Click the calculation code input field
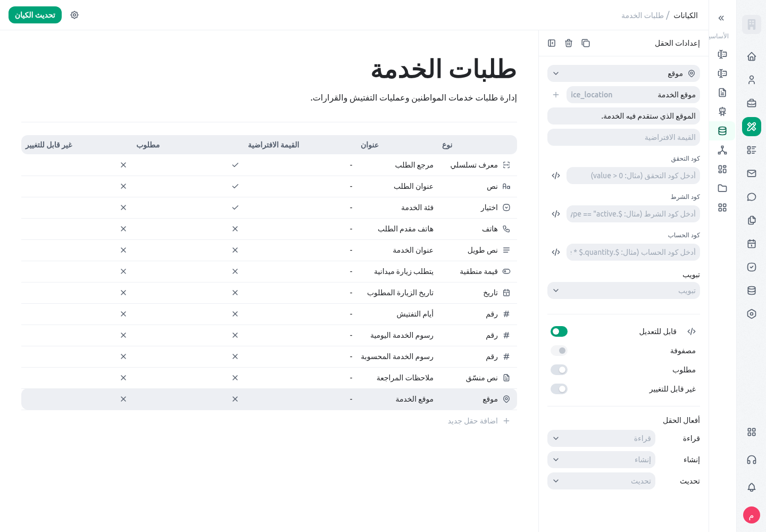 pos(633,252)
